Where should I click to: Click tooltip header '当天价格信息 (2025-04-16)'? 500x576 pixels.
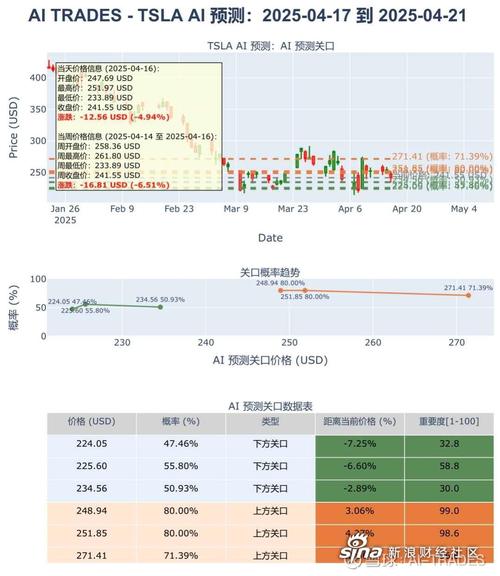pyautogui.click(x=108, y=69)
